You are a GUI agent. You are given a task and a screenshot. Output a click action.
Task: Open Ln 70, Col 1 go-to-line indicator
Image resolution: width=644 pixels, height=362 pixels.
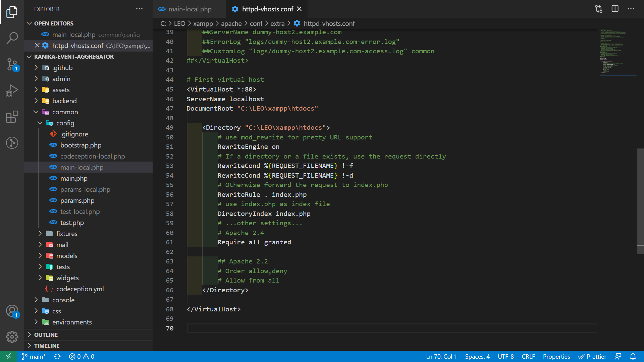pos(441,356)
